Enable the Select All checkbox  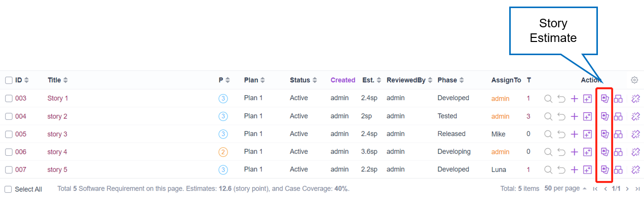coord(8,189)
